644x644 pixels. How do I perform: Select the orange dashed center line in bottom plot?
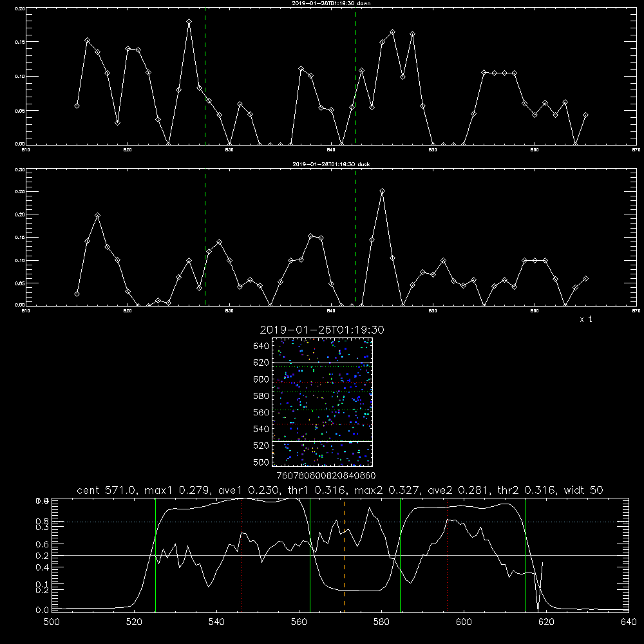(344, 554)
